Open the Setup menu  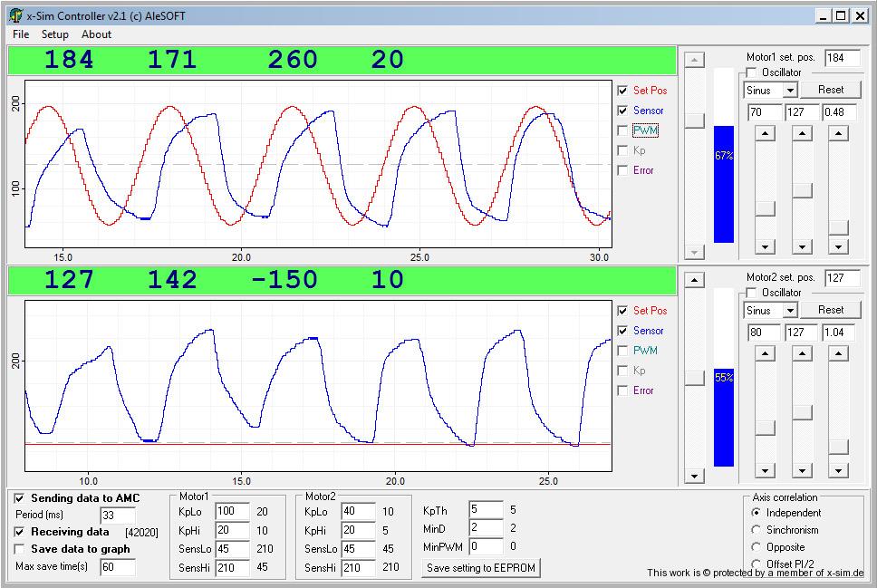tap(54, 34)
